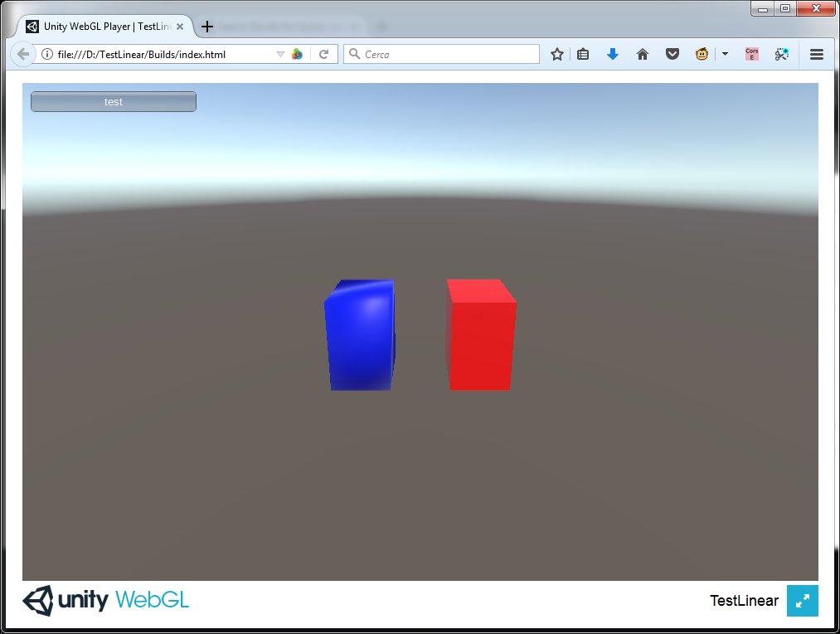Image resolution: width=840 pixels, height=634 pixels.
Task: Open the overflow dropdown beside the monkey icon
Action: 723,53
